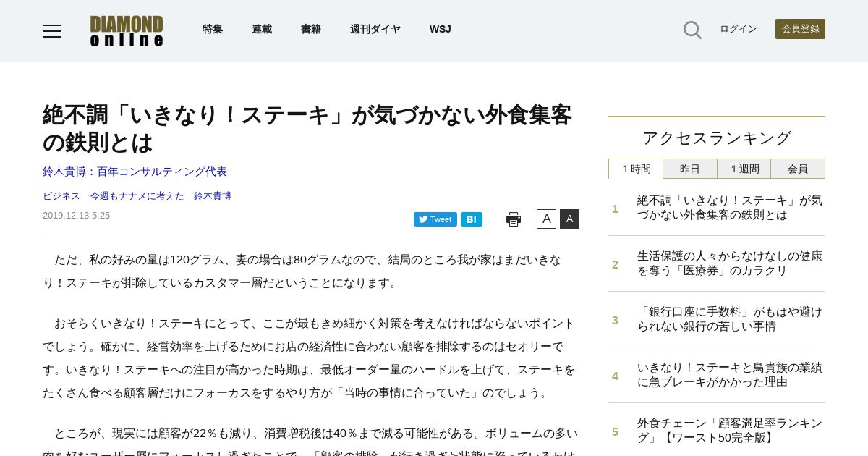
Task: Click the article headline 絶不調「いきなり！ステーキ」
Action: [x=307, y=128]
